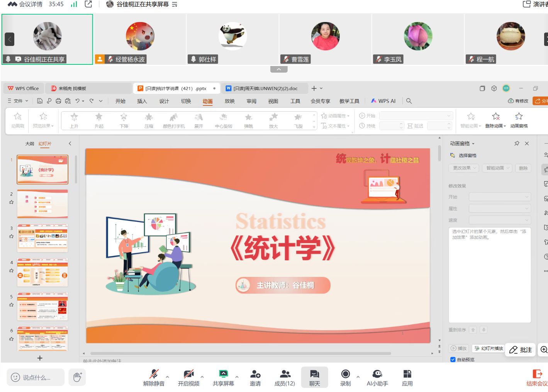Click the 邀请 invite icon
This screenshot has height=392, width=548.
coord(255,374)
